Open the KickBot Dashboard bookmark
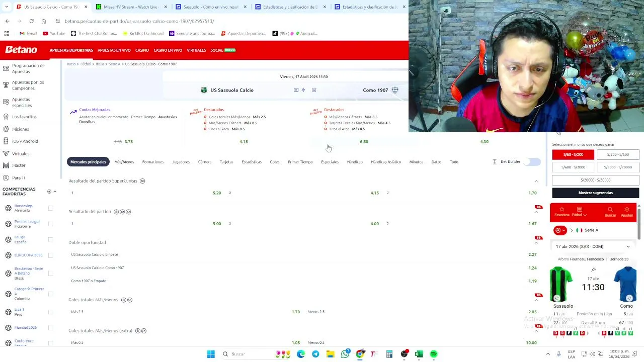 pos(143,33)
